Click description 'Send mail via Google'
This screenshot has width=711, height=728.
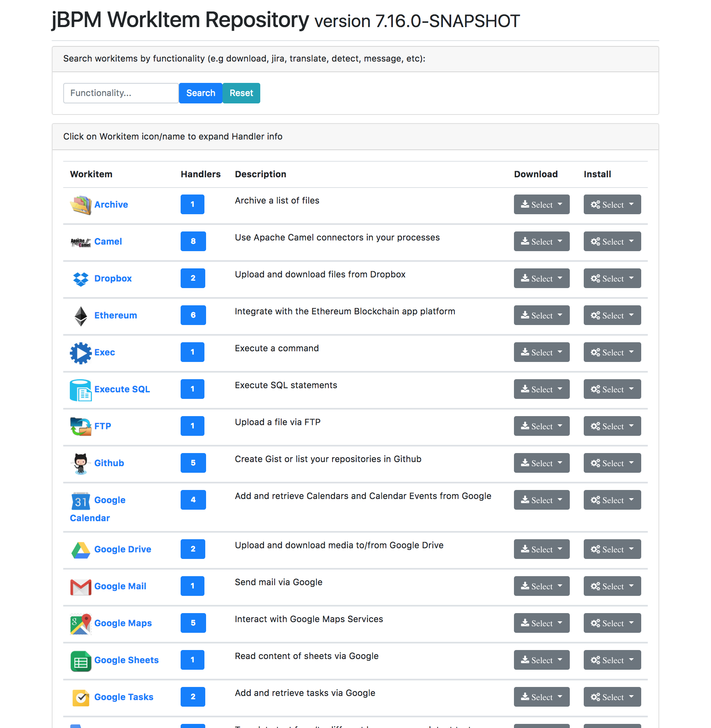[279, 582]
